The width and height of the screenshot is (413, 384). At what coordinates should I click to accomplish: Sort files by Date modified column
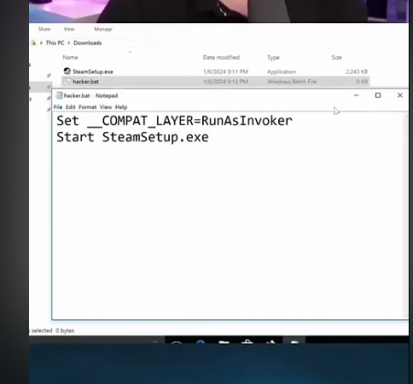click(x=221, y=57)
